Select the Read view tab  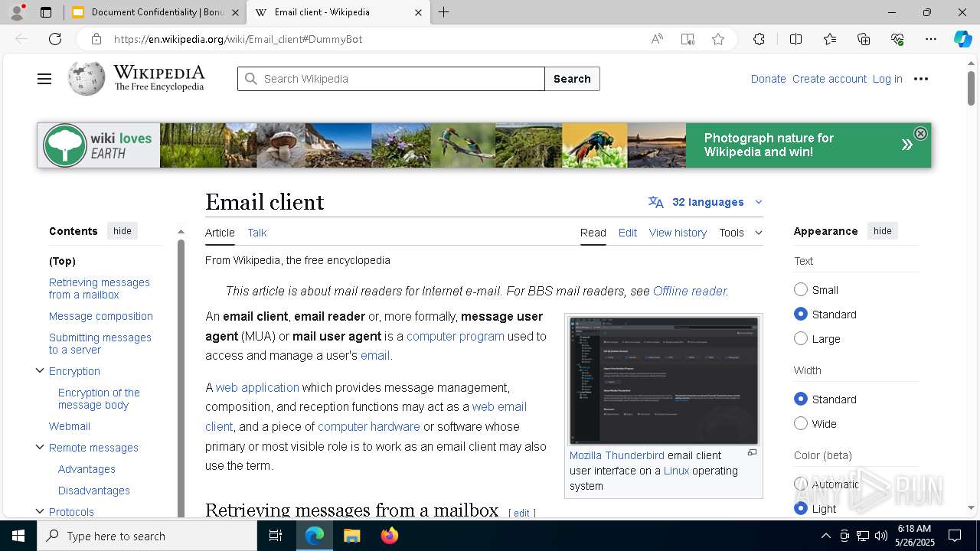click(593, 233)
